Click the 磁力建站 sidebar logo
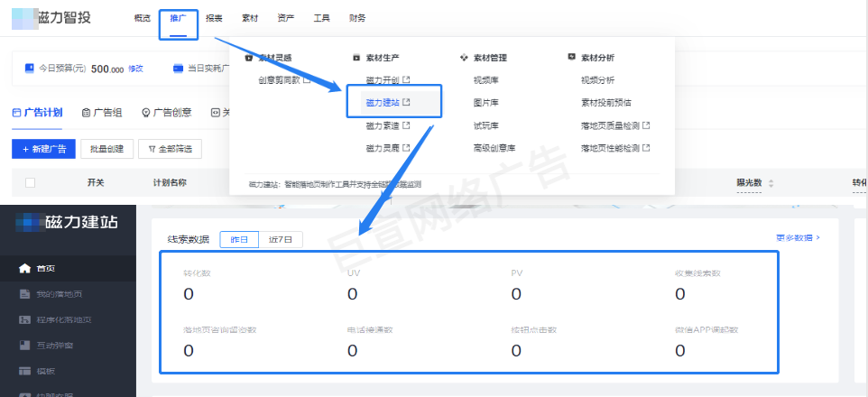 pos(68,222)
